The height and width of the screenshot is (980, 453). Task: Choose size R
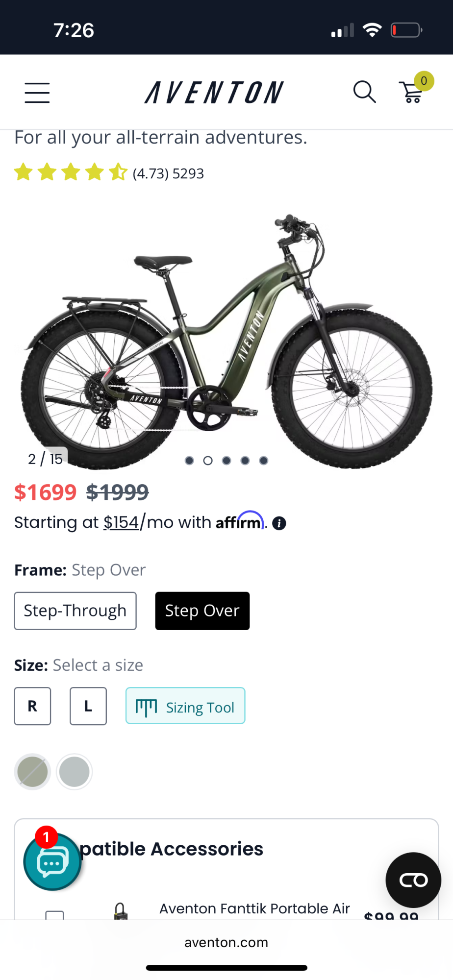32,706
